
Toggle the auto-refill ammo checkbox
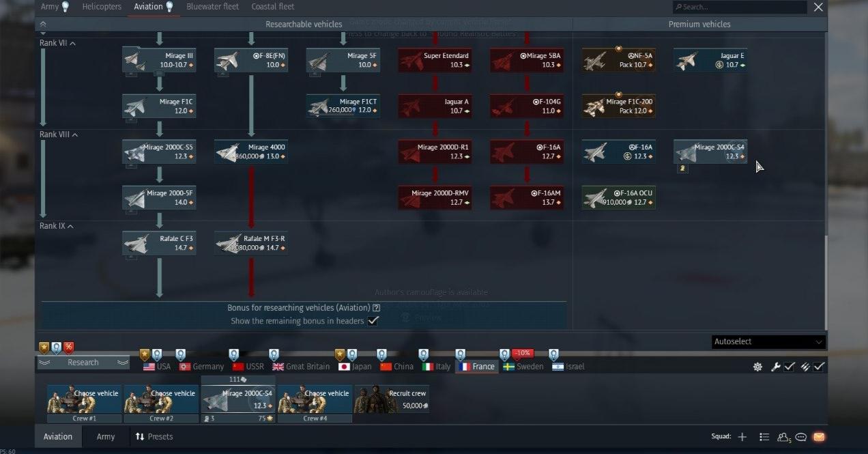(x=819, y=367)
